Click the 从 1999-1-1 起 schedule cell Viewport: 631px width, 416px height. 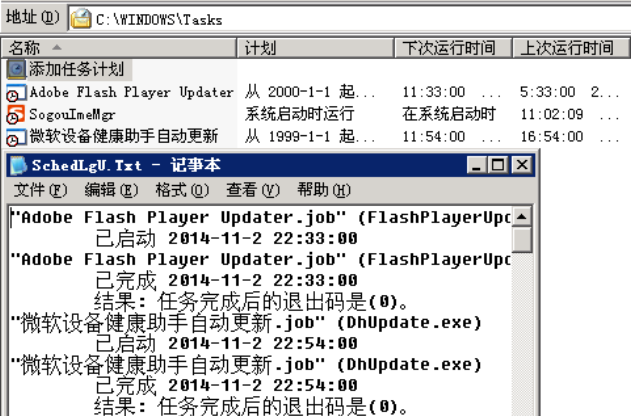tap(310, 137)
